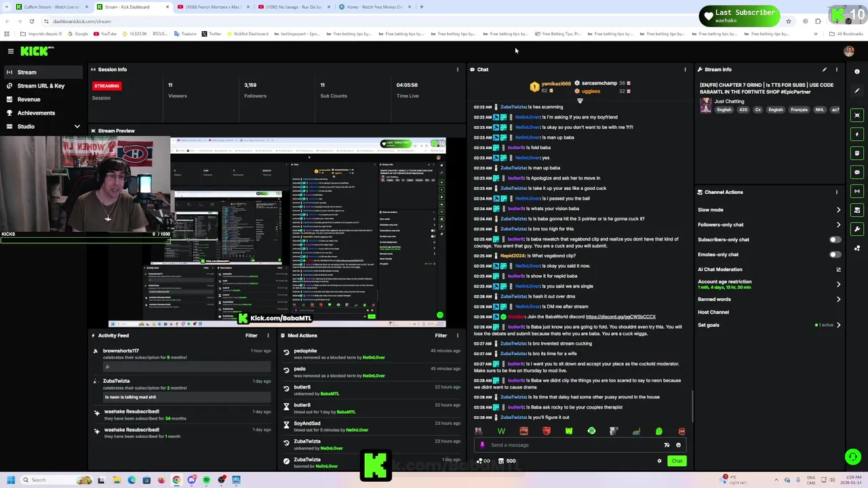
Task: Open Activity Feed three-dot menu
Action: tap(268, 335)
